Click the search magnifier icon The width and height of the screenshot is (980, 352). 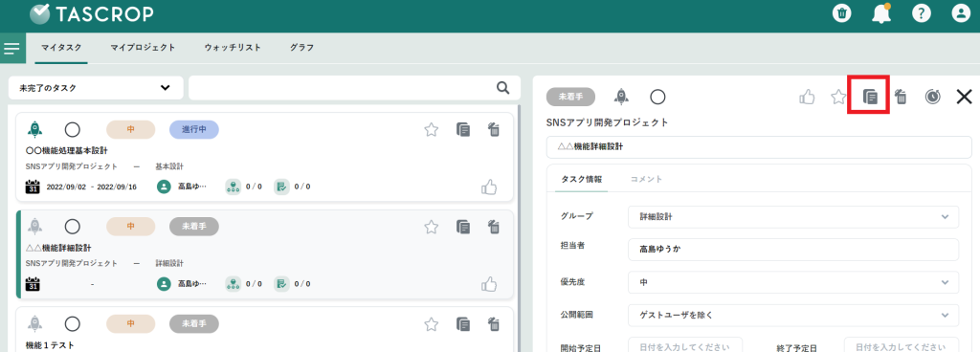pos(503,88)
